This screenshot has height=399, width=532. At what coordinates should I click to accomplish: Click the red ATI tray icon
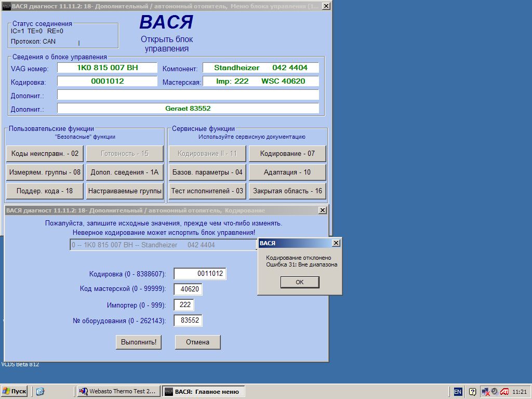503,392
